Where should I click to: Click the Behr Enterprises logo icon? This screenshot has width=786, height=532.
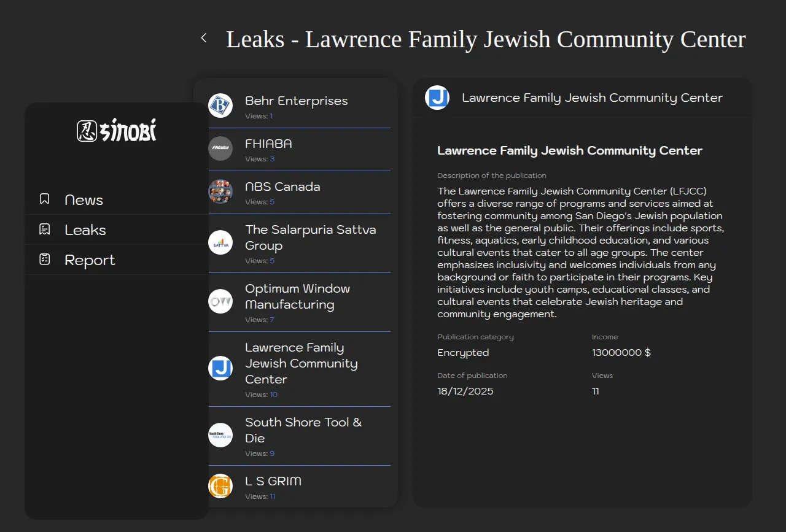pyautogui.click(x=220, y=106)
